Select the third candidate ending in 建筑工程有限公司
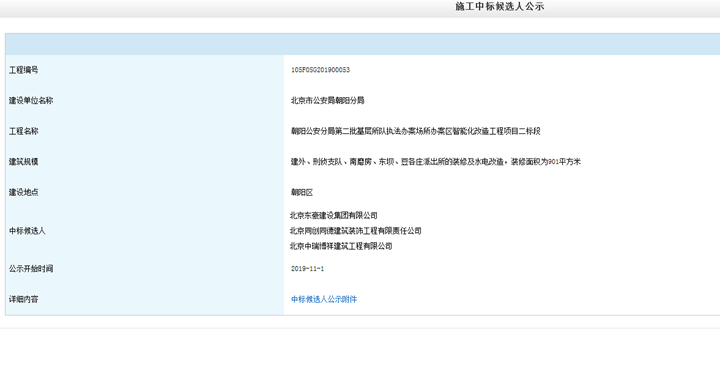This screenshot has width=720, height=378. (x=341, y=246)
